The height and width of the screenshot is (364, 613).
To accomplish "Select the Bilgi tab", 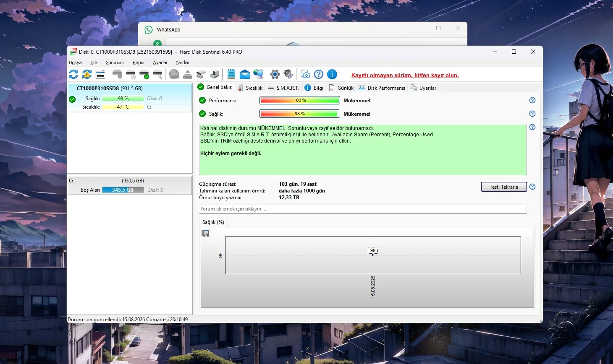I will coord(314,88).
